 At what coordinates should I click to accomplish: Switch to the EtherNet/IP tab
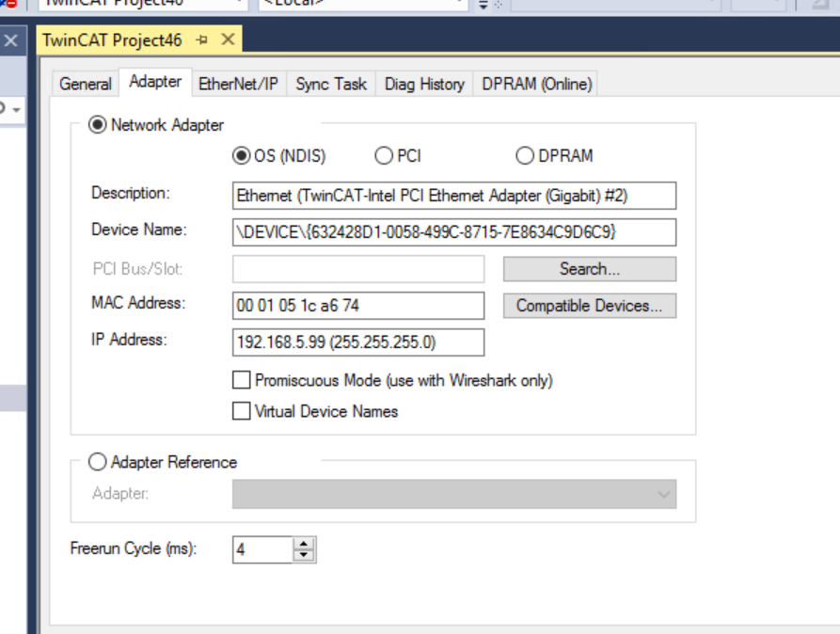[x=238, y=84]
